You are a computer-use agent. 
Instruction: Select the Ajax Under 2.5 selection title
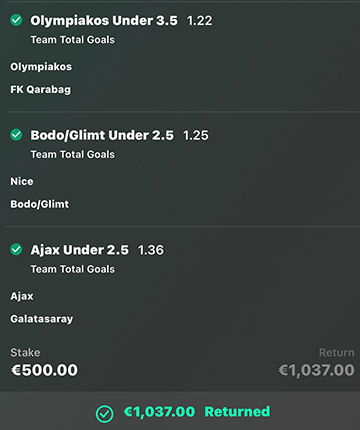tap(79, 250)
